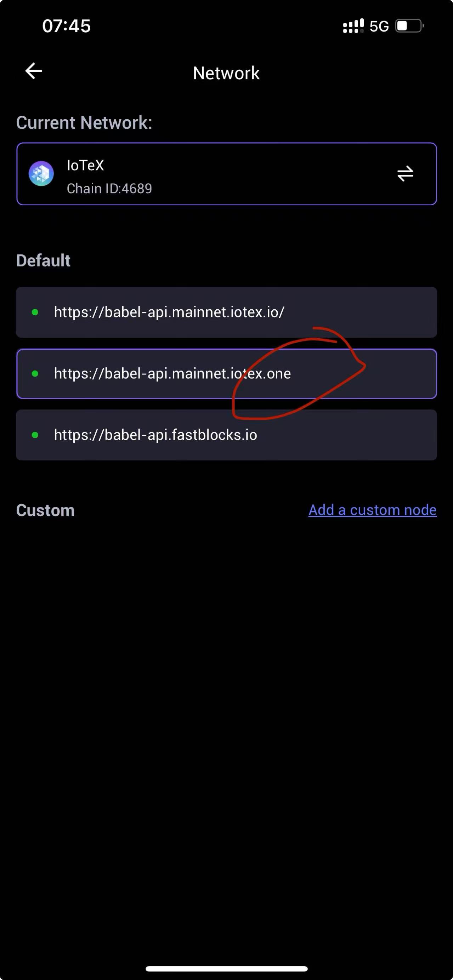
Task: Tap the green status dot beside iotex.io/
Action: 35,313
